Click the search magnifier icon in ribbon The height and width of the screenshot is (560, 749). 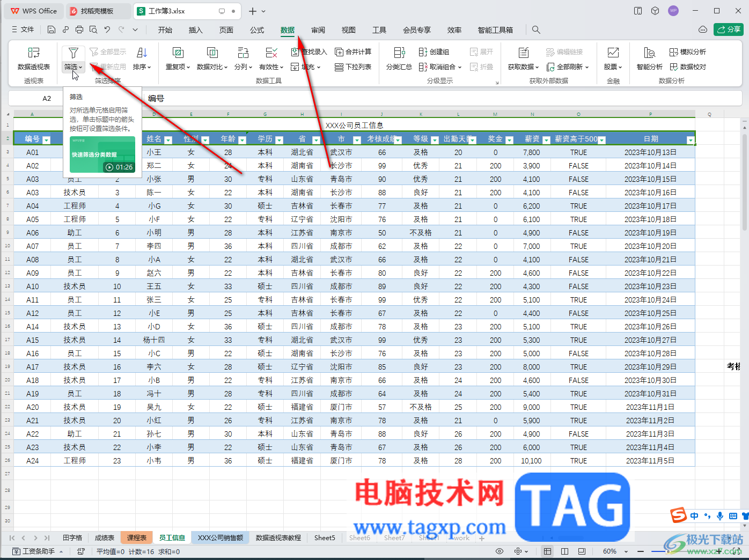536,30
